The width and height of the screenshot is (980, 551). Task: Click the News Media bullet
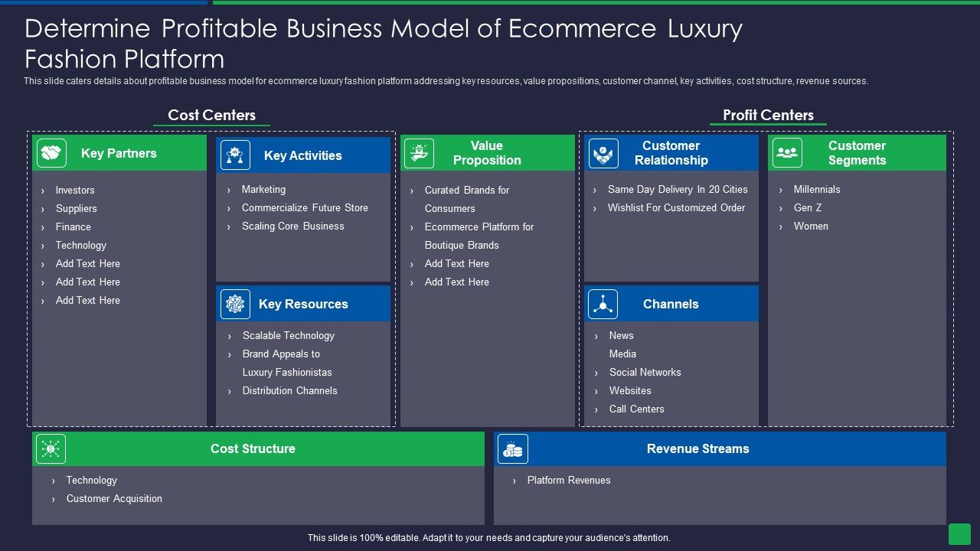[x=623, y=344]
